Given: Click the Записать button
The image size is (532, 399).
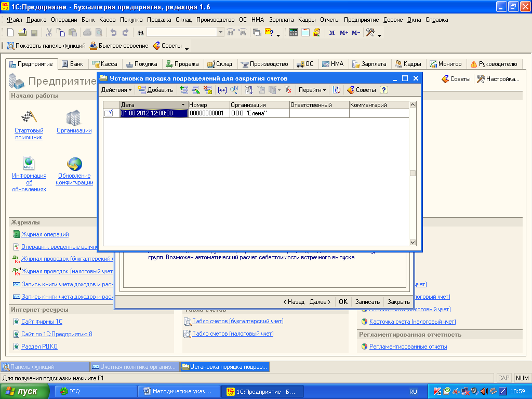Looking at the screenshot, I should click(367, 302).
